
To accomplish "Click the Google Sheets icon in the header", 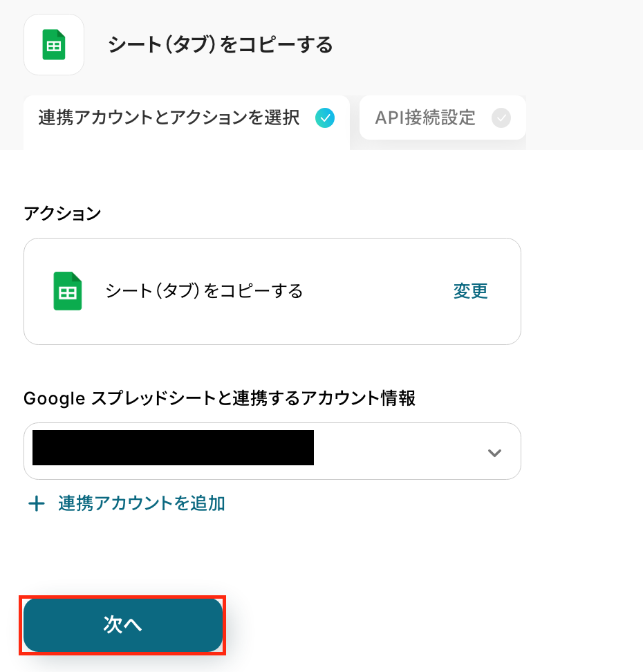I will click(54, 45).
